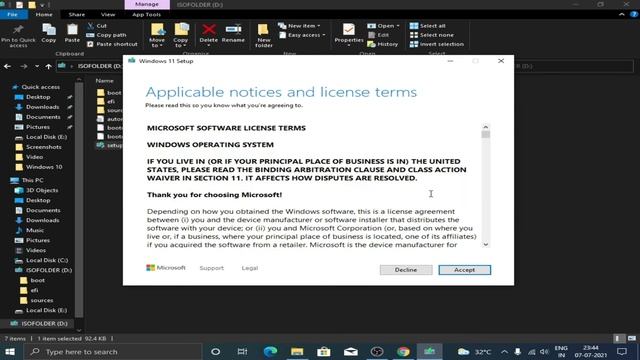Select ISOFOLDER (D:) at the sidebar bottom
640x360 pixels.
[x=44, y=323]
